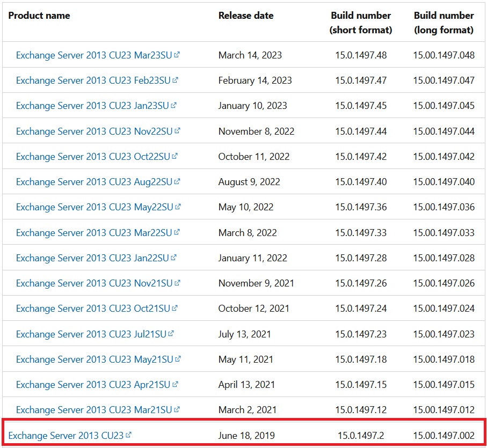Select the March 2, 2021 release date
Screen dimensions: 487x448
pyautogui.click(x=248, y=410)
